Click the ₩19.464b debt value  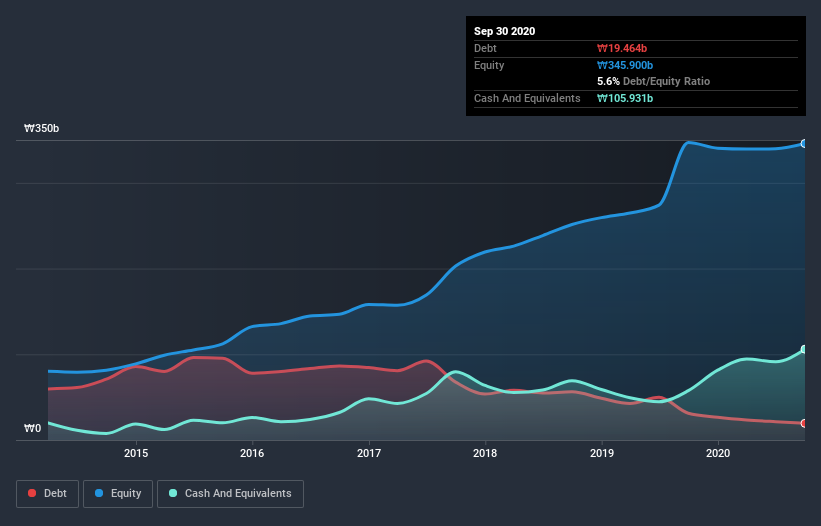[622, 48]
